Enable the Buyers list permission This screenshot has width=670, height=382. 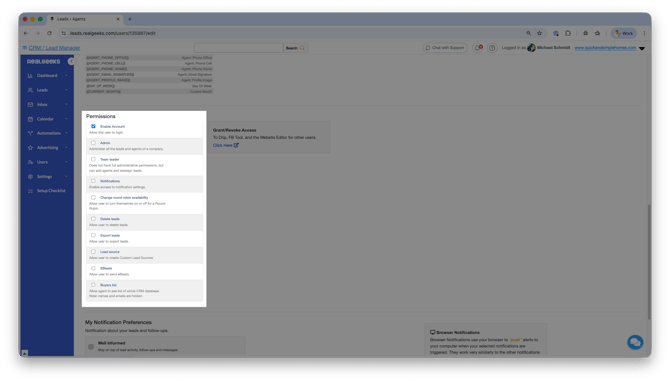click(93, 285)
